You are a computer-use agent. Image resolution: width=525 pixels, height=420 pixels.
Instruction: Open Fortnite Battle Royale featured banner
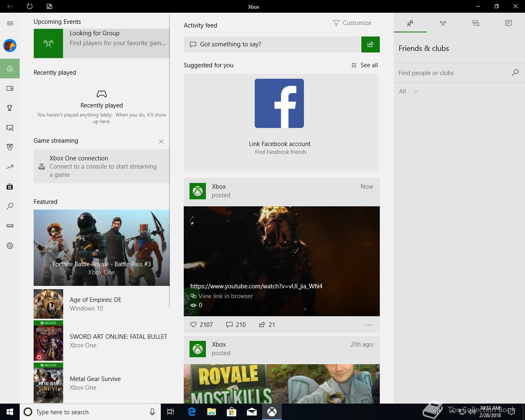tap(101, 248)
